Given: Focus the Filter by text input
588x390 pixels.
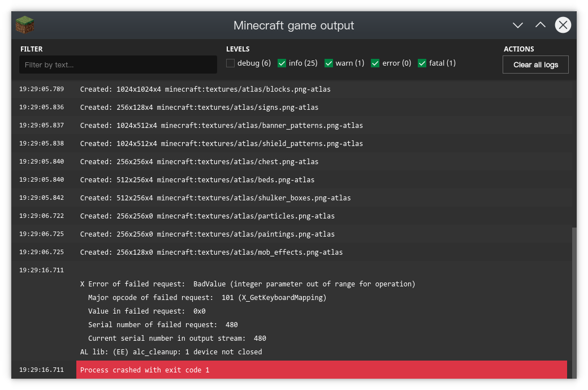Looking at the screenshot, I should coord(118,65).
